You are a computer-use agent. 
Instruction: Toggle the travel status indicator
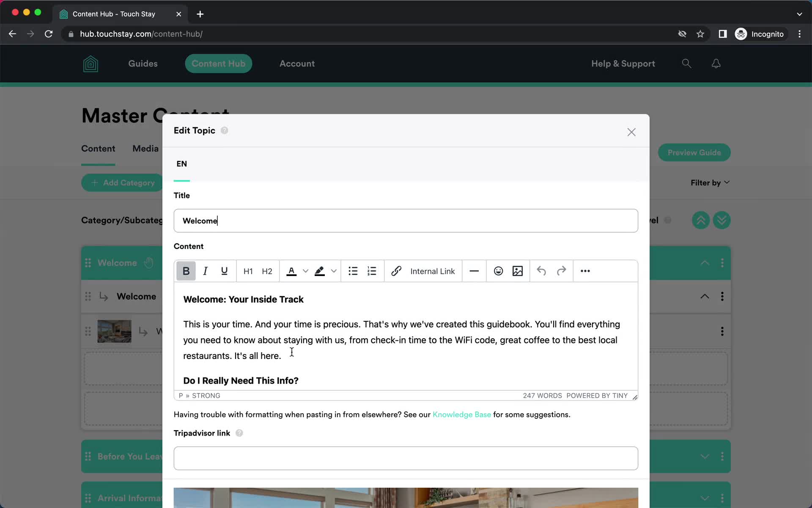(x=669, y=220)
